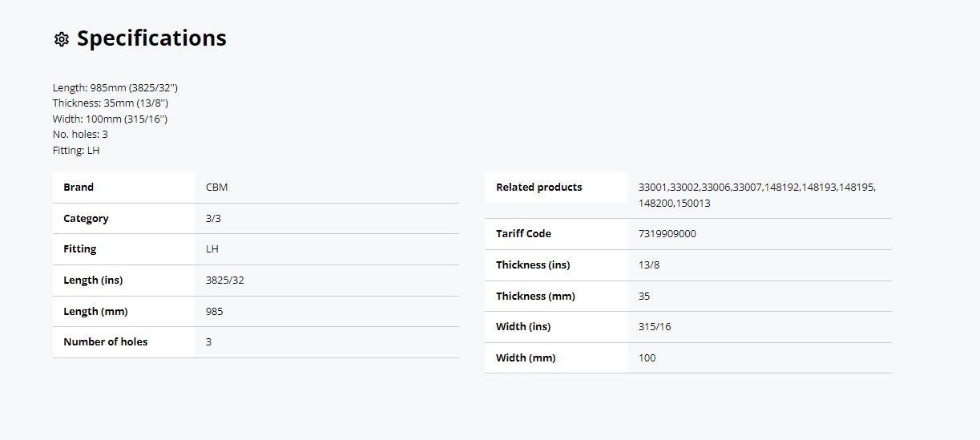Click the Thickness (mm) value 35
This screenshot has width=980, height=440.
click(644, 296)
